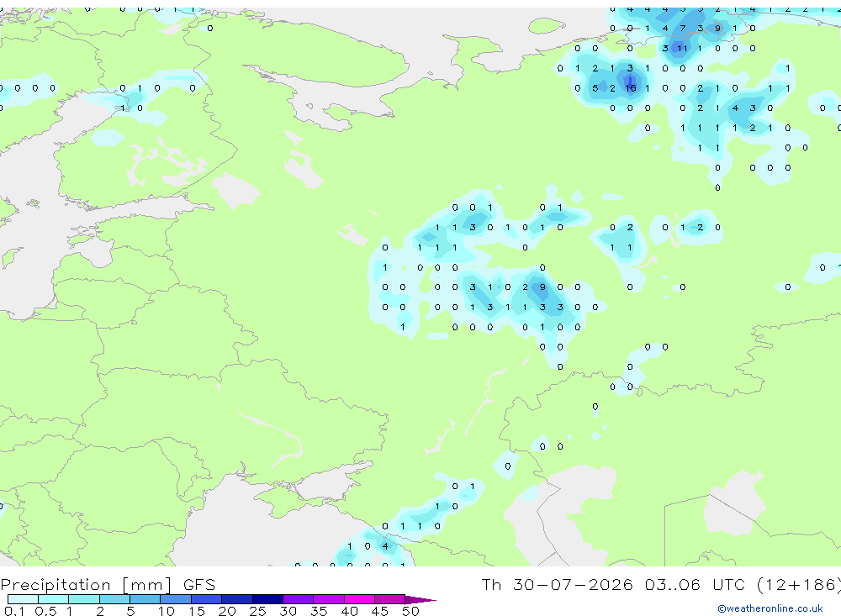The image size is (841, 616).
Task: Click the '7' precipitation value near the top
Action: pos(682,29)
